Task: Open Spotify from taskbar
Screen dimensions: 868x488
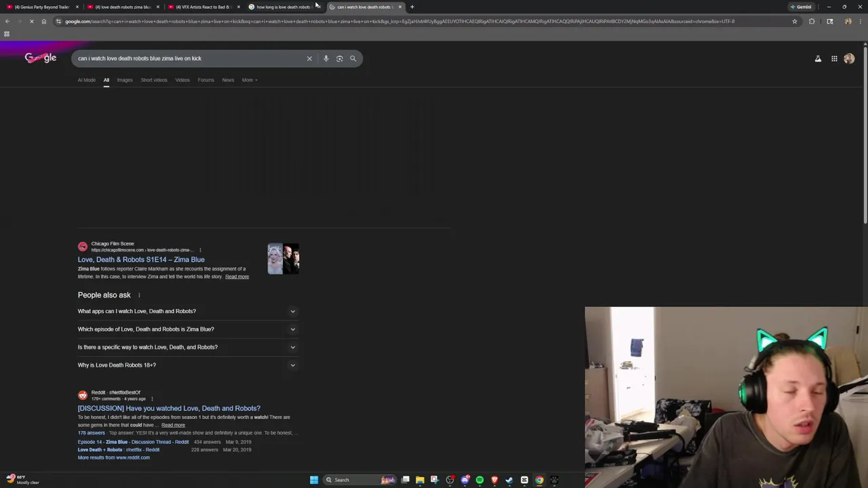Action: point(479,480)
